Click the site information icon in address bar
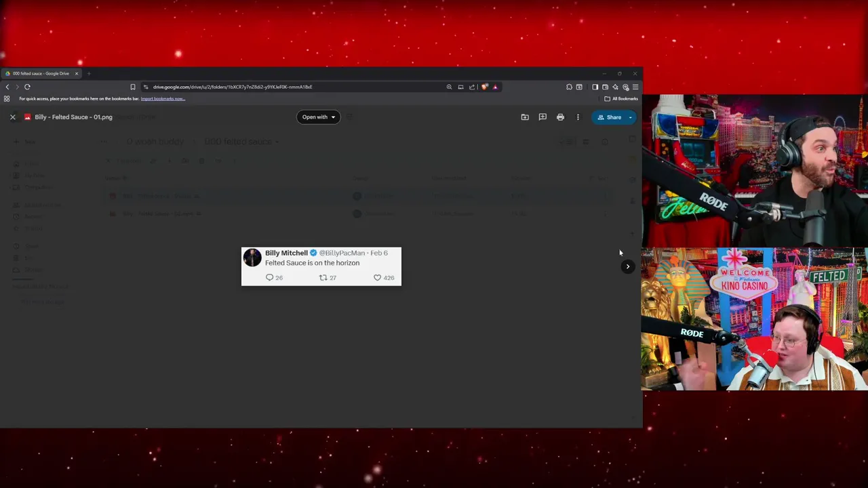Screen dimensions: 868x488 (x=146, y=87)
